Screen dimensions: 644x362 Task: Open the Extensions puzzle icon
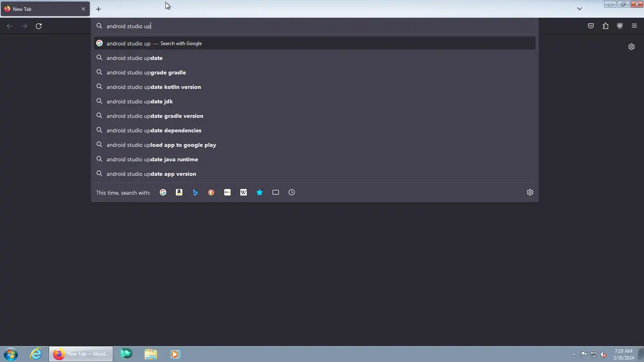click(605, 26)
